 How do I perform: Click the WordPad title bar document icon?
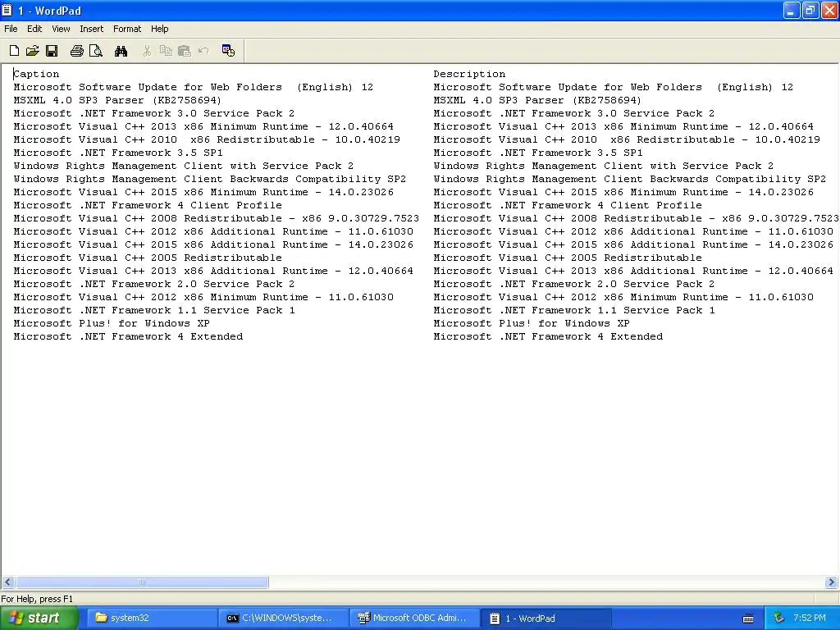pyautogui.click(x=7, y=10)
